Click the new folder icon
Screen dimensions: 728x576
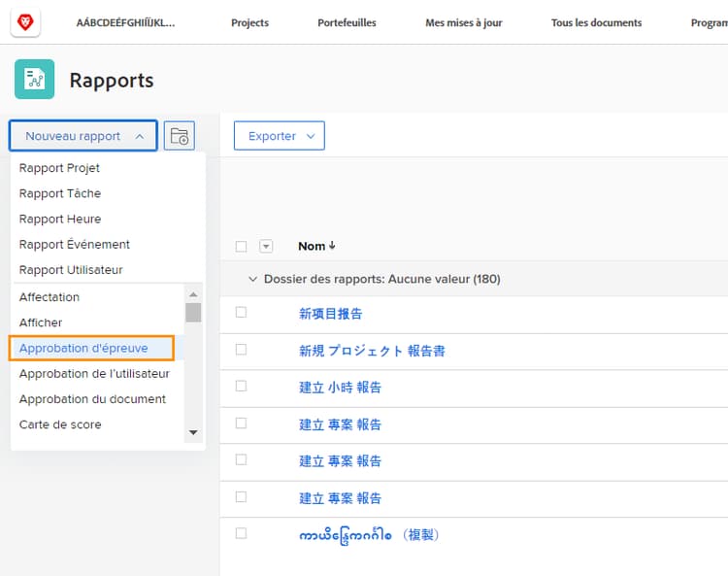180,136
